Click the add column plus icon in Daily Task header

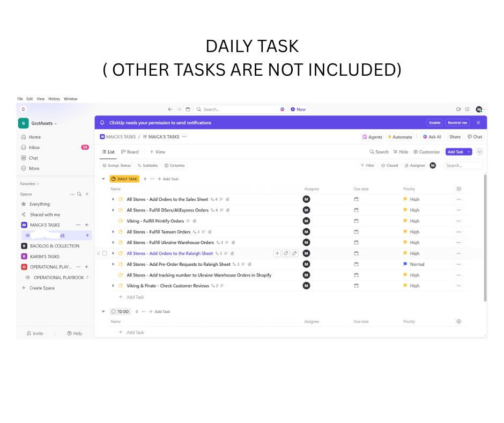point(458,189)
